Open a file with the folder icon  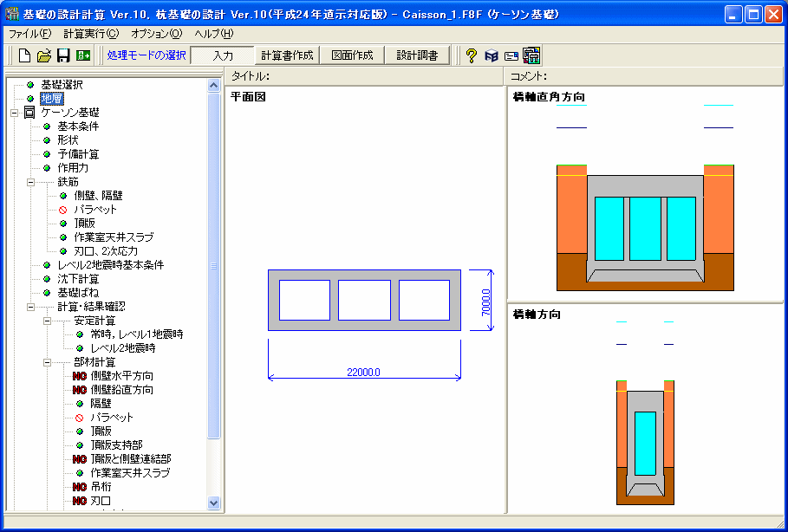point(43,55)
